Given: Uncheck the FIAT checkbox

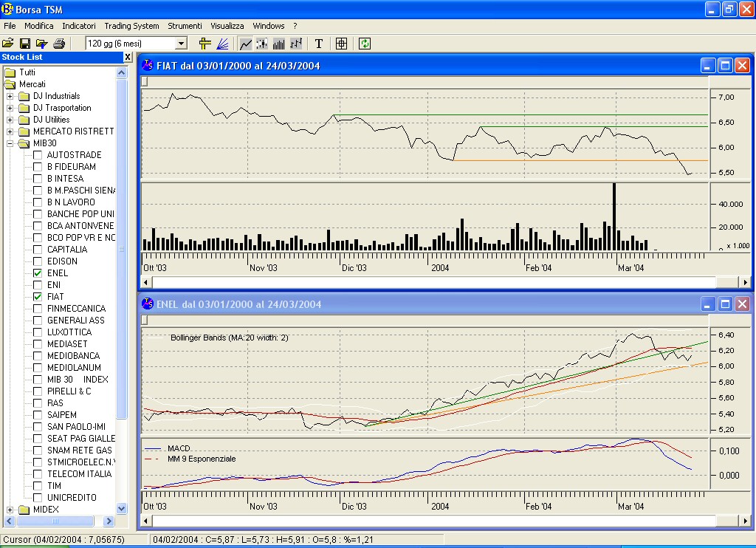Looking at the screenshot, I should coord(38,297).
